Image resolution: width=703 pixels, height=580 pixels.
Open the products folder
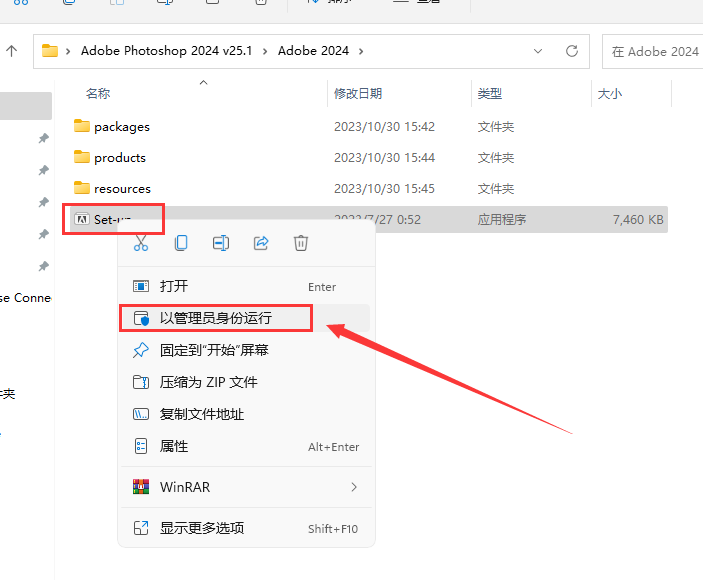pyautogui.click(x=120, y=158)
